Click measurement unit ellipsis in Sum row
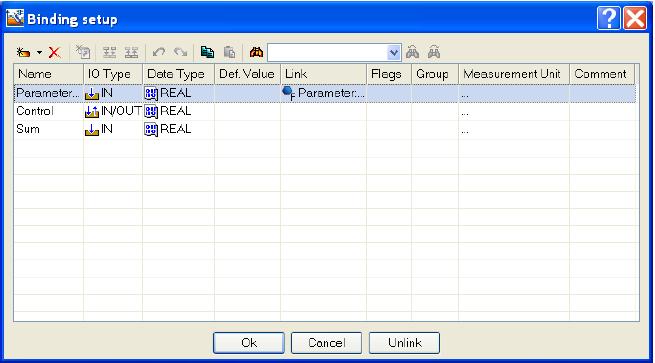655x363 pixels. [x=465, y=132]
